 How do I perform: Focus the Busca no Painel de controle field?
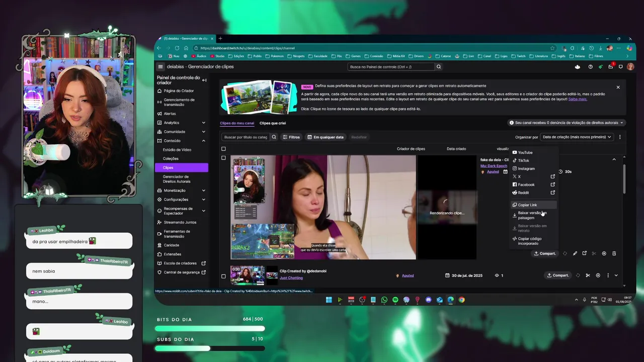390,67
